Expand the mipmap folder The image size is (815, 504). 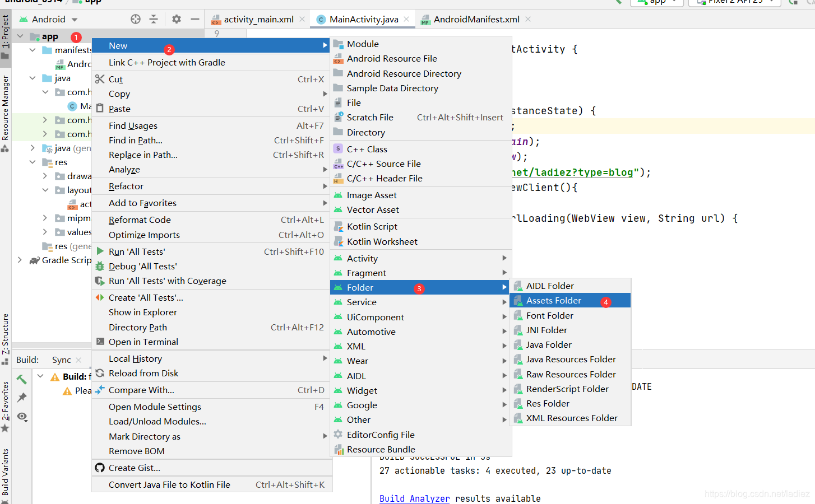pyautogui.click(x=45, y=218)
